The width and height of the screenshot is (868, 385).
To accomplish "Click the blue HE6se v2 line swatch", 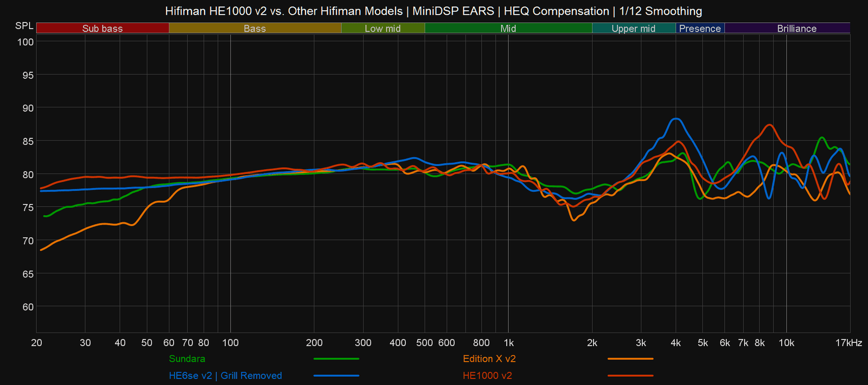I will [336, 376].
